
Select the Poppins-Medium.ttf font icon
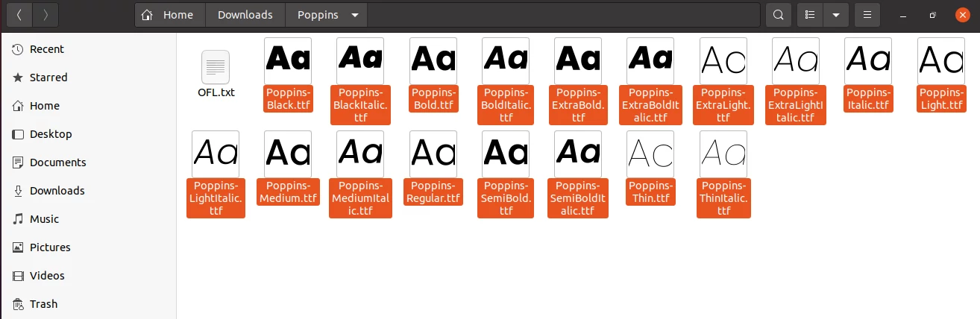288,154
